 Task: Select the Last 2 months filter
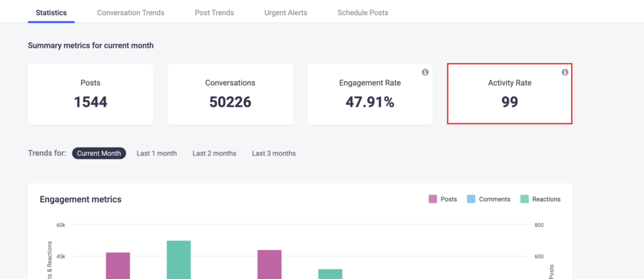coord(214,154)
